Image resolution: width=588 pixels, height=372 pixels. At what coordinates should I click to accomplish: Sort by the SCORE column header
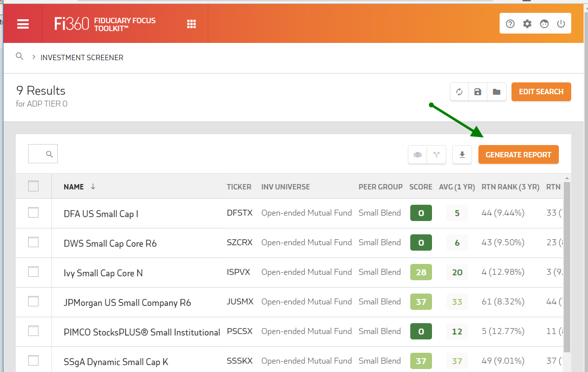420,187
